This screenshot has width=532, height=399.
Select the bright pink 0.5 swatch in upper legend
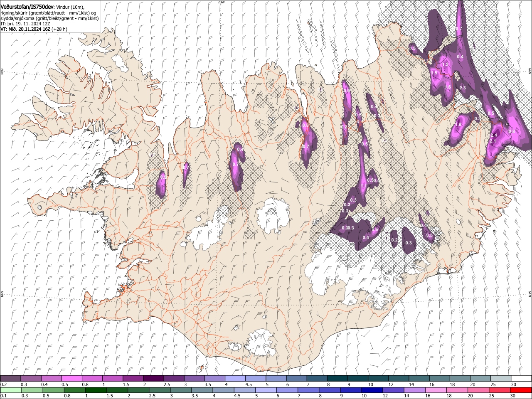point(71,378)
